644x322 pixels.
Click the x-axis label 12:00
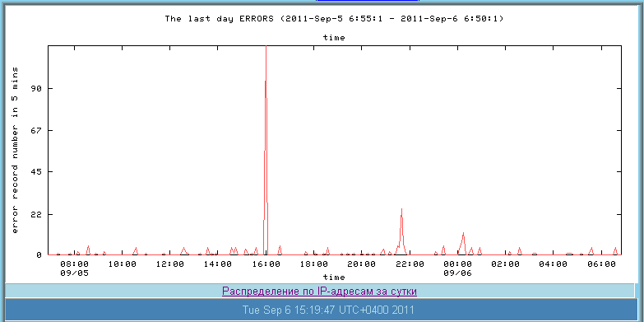pos(170,264)
